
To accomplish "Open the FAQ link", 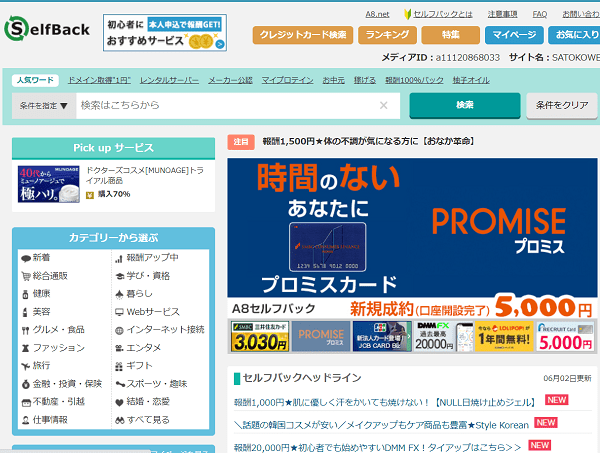I will pyautogui.click(x=540, y=14).
